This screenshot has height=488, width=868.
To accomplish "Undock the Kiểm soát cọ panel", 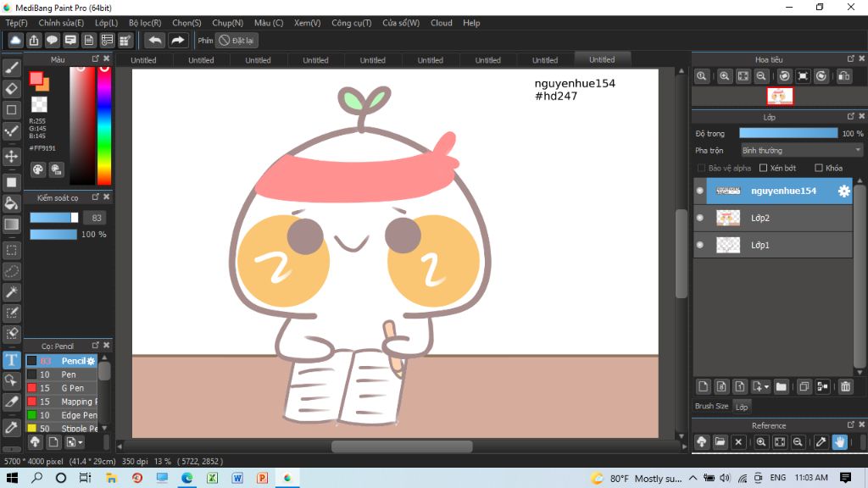I will [95, 197].
